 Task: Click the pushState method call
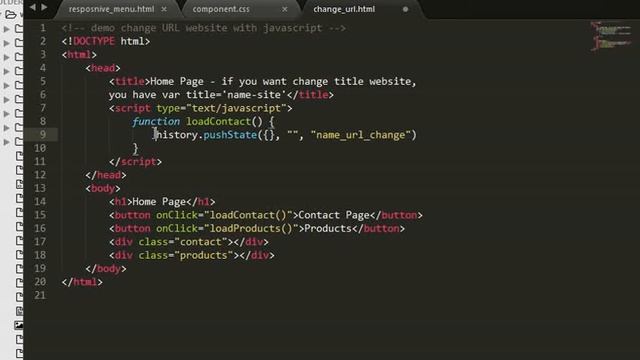[230, 135]
